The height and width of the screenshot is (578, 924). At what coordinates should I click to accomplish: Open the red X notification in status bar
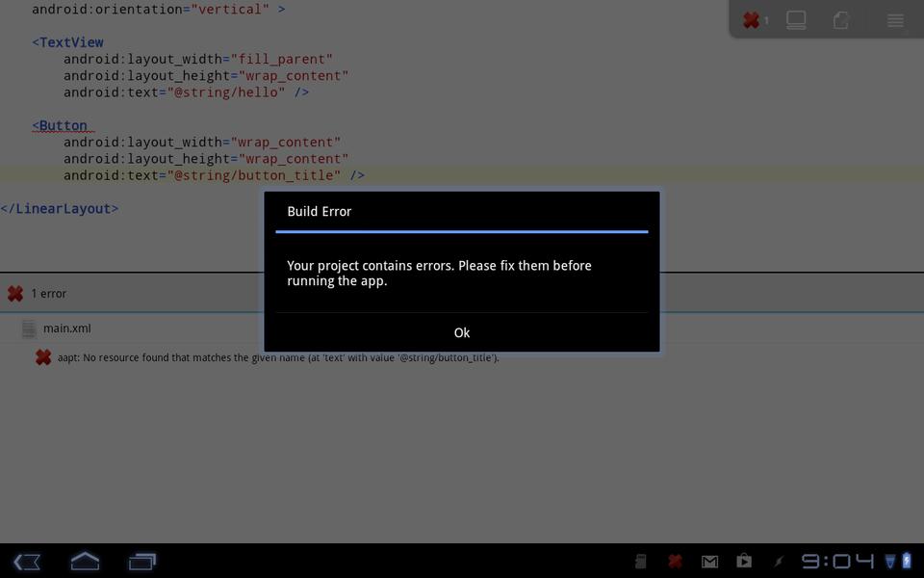tap(676, 561)
